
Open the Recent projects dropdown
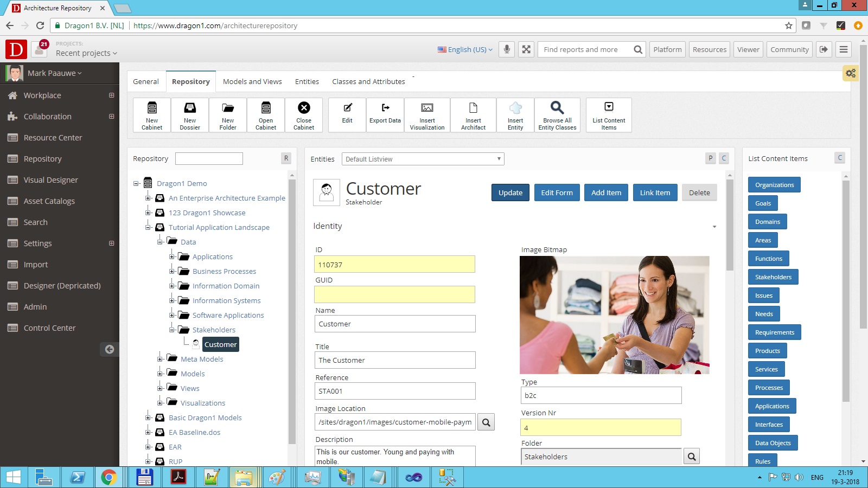[x=86, y=53]
